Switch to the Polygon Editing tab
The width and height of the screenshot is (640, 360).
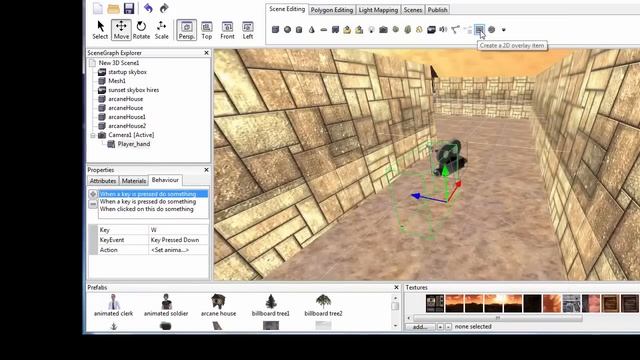332,10
